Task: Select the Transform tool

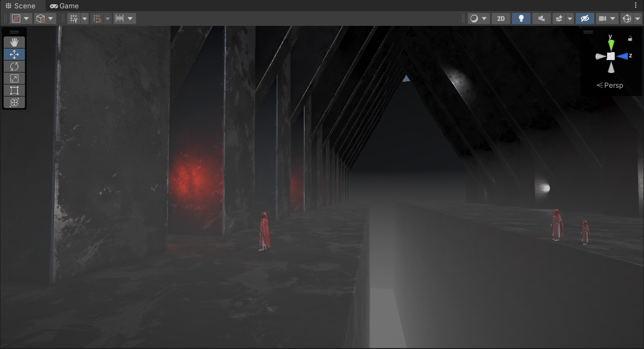Action: pos(14,102)
